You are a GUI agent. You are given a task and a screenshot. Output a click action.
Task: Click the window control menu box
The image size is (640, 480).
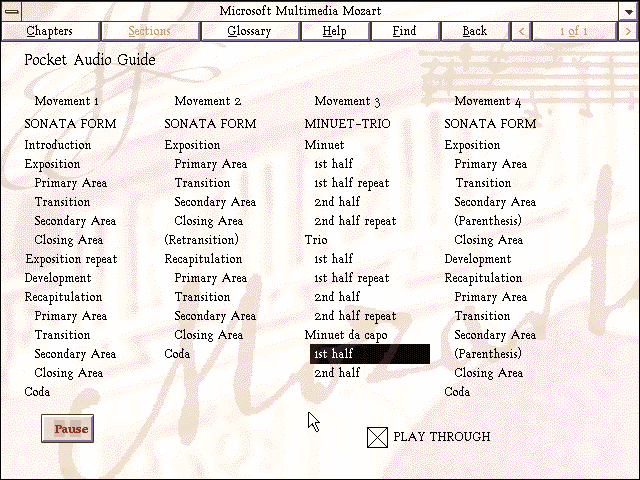(x=11, y=11)
